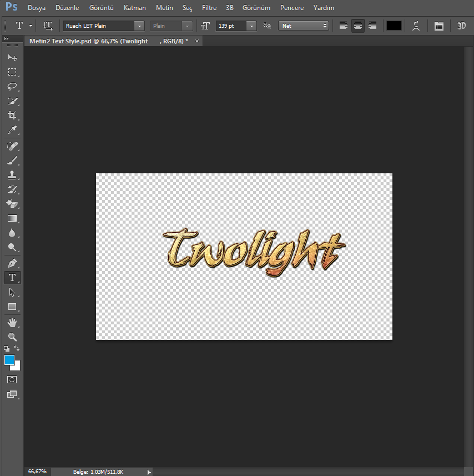This screenshot has width=474, height=476.
Task: Open the Yardım menu
Action: [x=324, y=8]
